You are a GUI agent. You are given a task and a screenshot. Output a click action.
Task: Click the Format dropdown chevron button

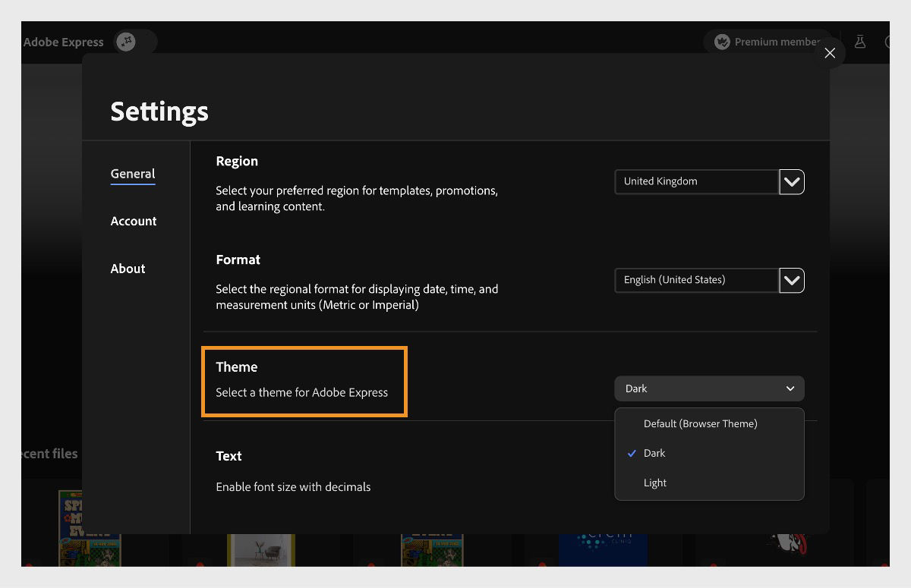792,280
